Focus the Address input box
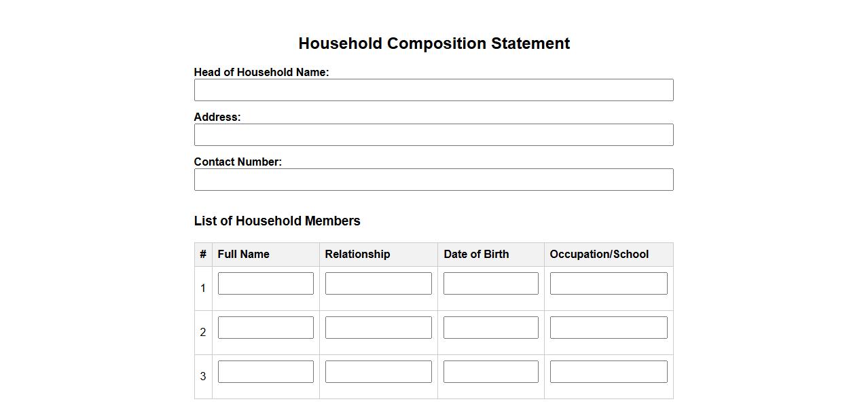This screenshot has height=408, width=868. coord(433,135)
